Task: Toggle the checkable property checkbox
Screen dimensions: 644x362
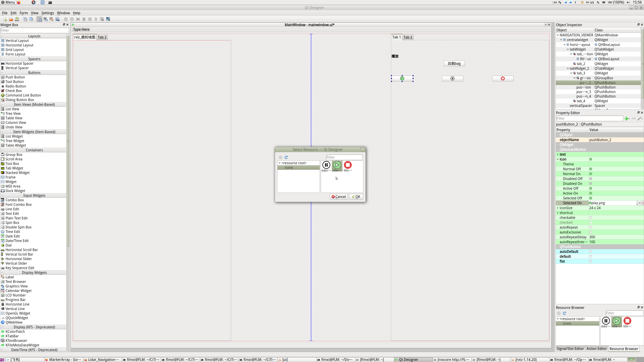Action: [x=591, y=218]
